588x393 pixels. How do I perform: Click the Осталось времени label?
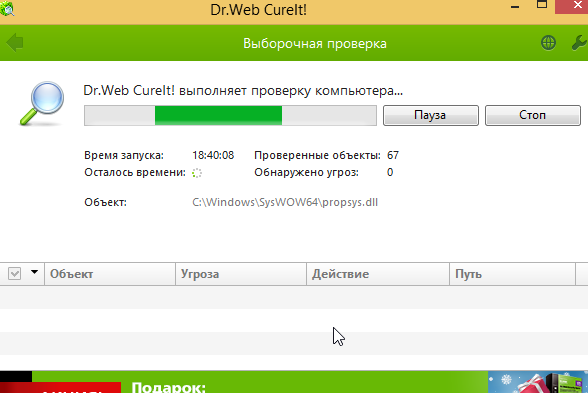tap(135, 172)
